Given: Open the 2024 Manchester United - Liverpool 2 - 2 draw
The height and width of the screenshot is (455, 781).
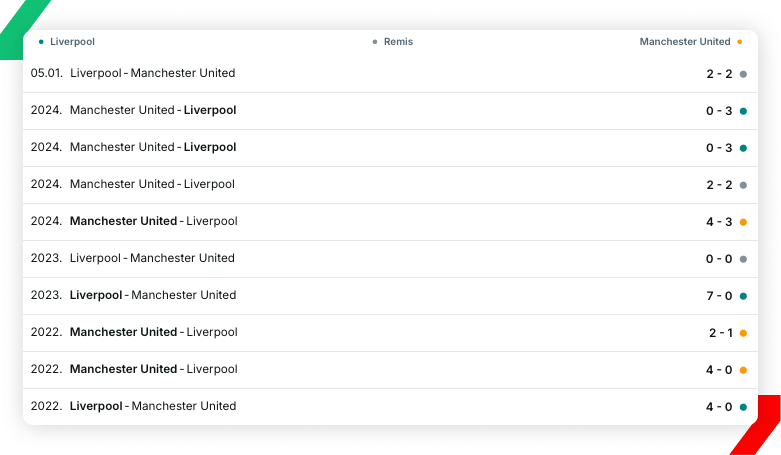Looking at the screenshot, I should pyautogui.click(x=152, y=184).
